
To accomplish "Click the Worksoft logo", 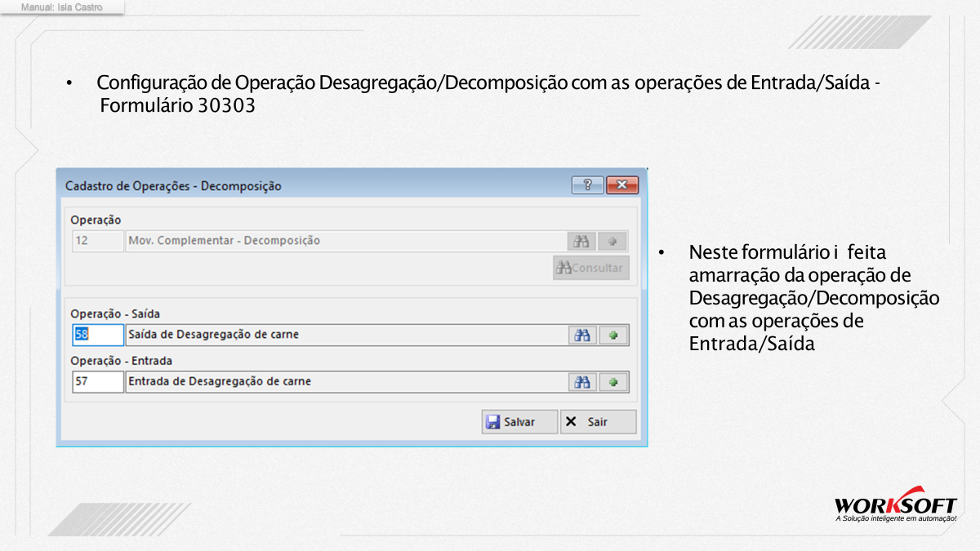I will click(x=895, y=508).
